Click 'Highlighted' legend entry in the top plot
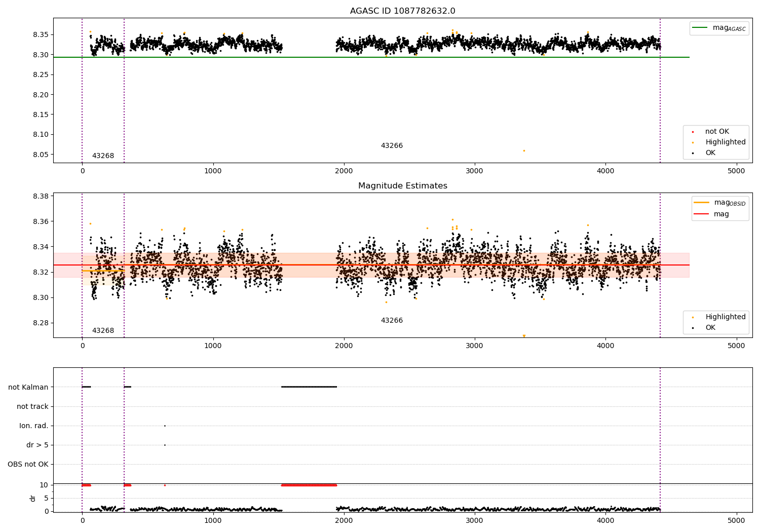This screenshot has width=760, height=532. point(719,142)
